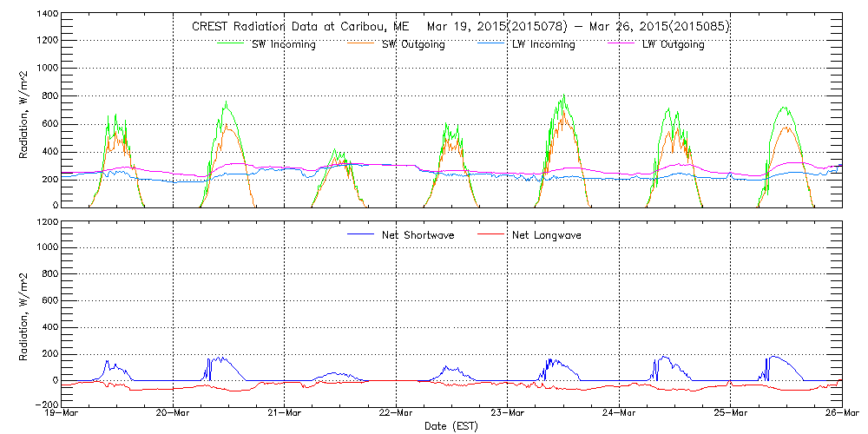
Task: Click the SW Incoming legend label
Action: tap(282, 45)
